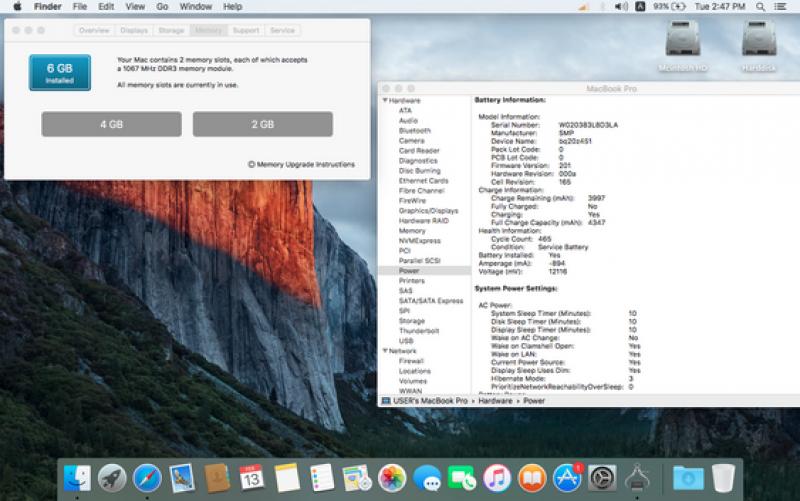Select the 4 GB memory slot

(x=111, y=124)
